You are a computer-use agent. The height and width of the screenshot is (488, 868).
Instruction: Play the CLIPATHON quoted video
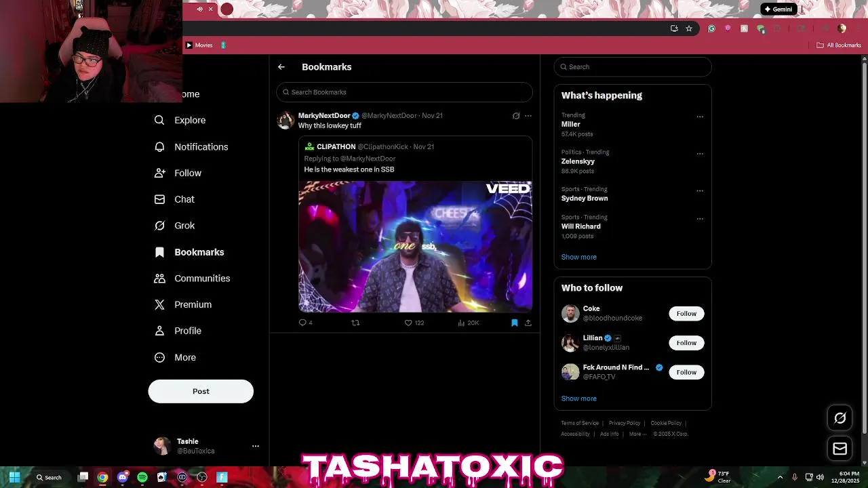(x=415, y=247)
